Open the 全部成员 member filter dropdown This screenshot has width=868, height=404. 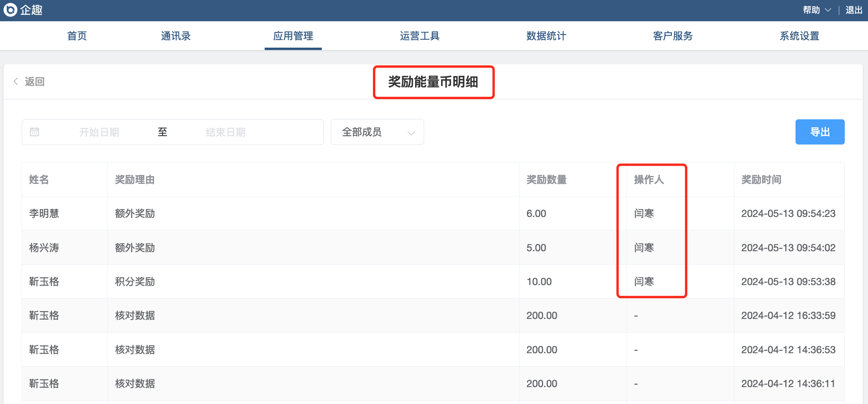click(x=377, y=132)
